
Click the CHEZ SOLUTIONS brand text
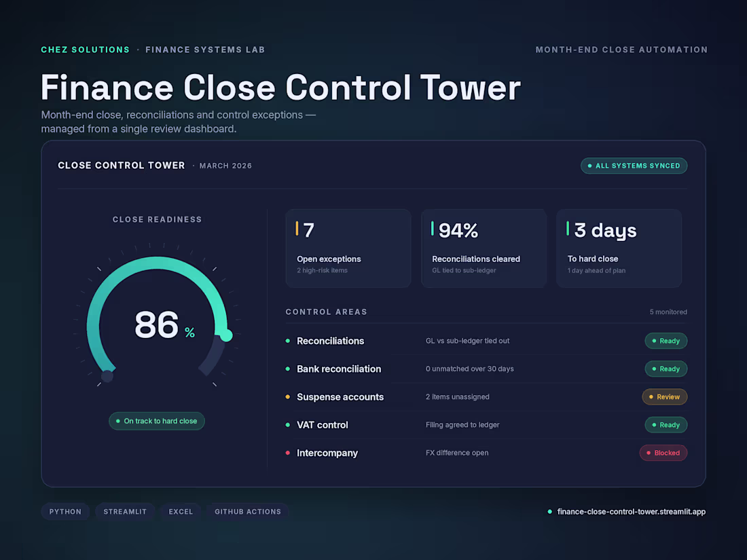[86, 50]
